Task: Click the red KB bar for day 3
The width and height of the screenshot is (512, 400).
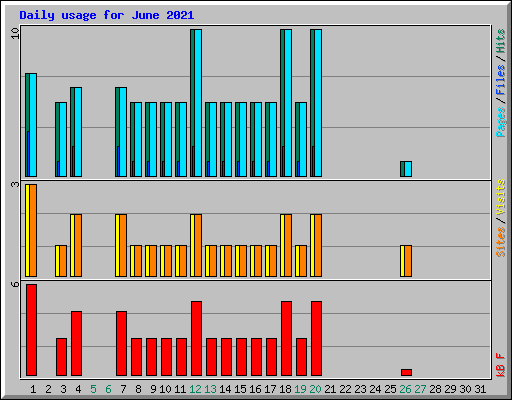Action: tap(61, 357)
